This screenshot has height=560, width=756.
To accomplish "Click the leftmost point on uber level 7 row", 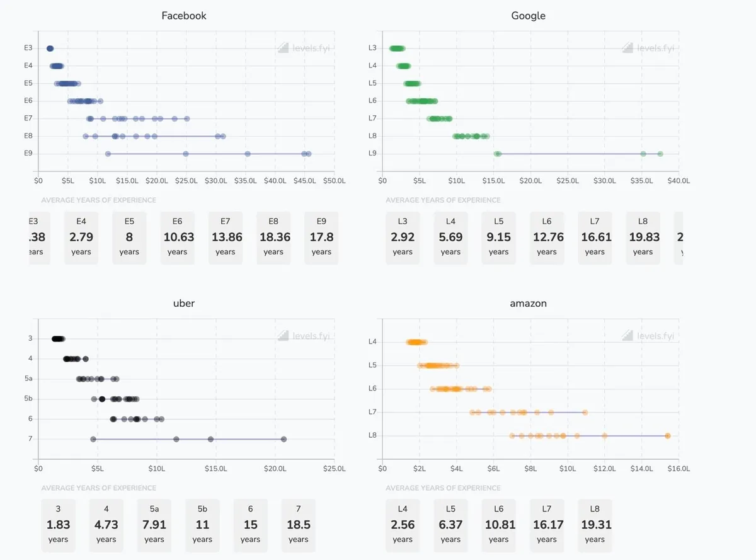I will point(93,439).
